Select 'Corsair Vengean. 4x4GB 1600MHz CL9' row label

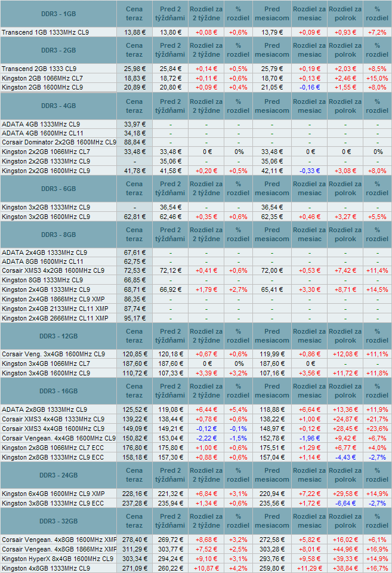click(59, 438)
